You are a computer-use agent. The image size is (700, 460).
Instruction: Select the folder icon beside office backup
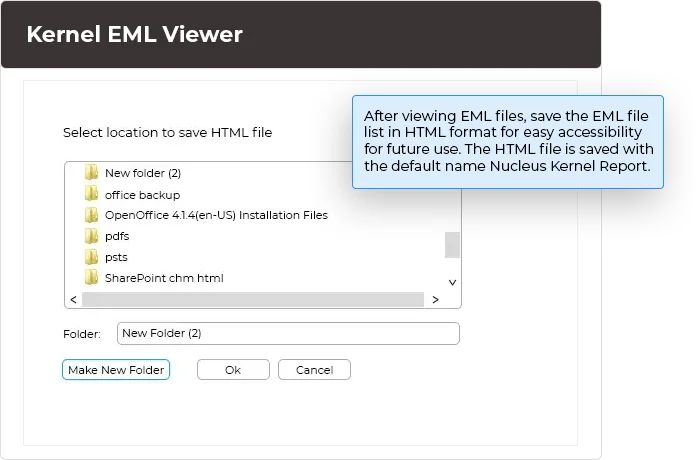point(92,194)
